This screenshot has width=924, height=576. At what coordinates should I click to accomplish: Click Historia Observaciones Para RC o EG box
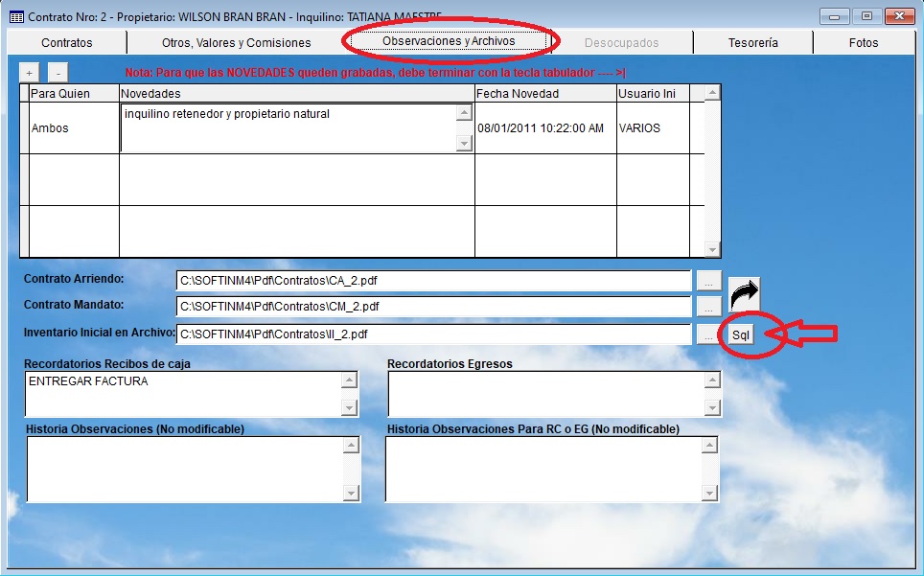pos(543,470)
